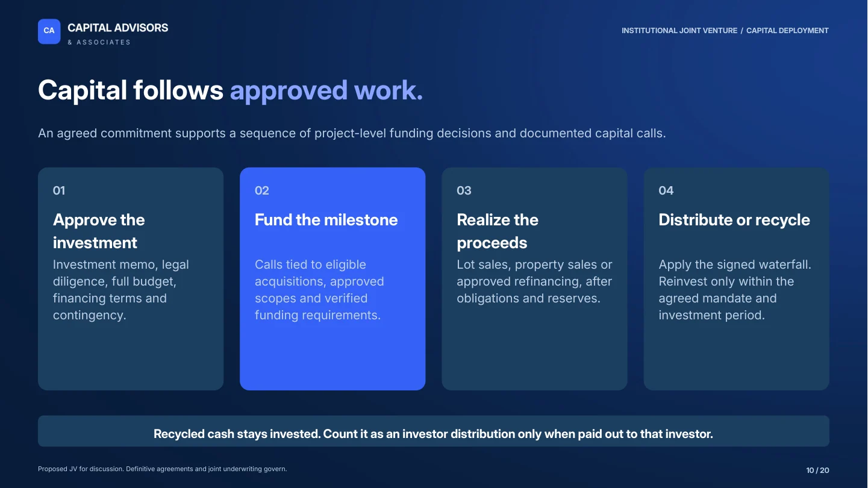868x488 pixels.
Task: Select the highlighted 'Fund the milestone' card
Action: click(333, 279)
